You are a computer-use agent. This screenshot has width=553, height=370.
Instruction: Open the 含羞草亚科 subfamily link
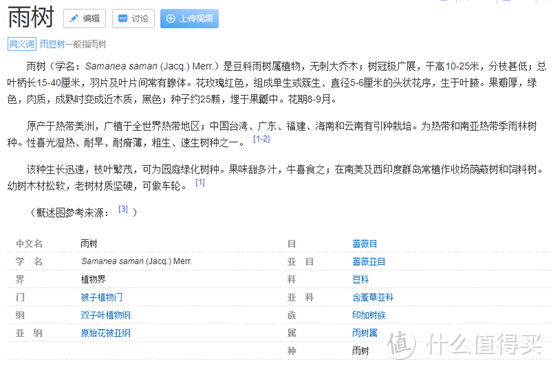pyautogui.click(x=373, y=297)
